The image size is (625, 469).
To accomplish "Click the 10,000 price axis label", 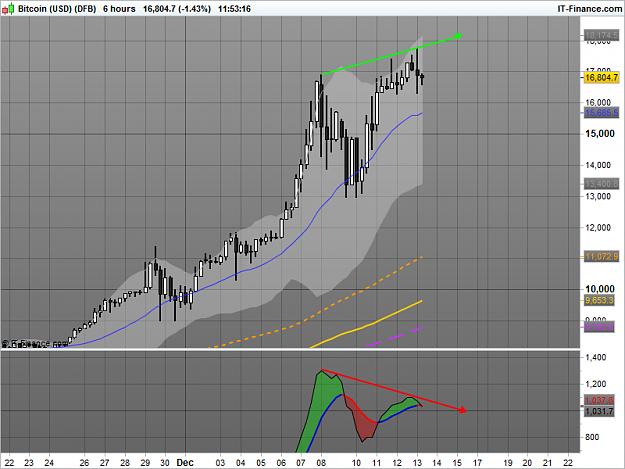I will tap(599, 289).
